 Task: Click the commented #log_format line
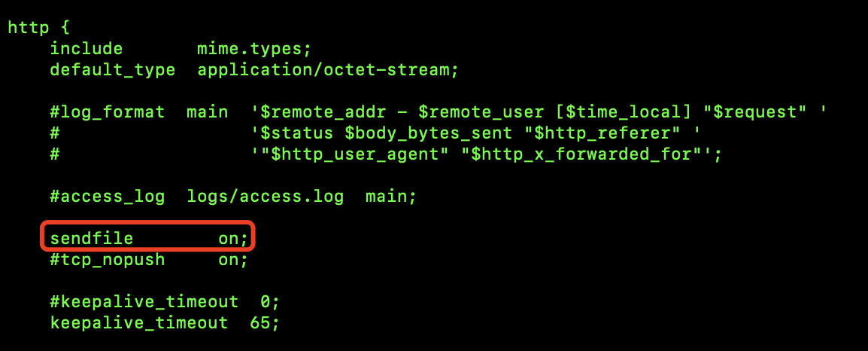[439, 112]
